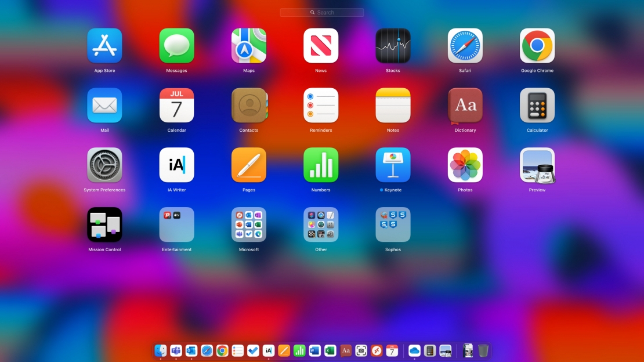Launch Google Chrome
The image size is (644, 362).
tap(537, 45)
